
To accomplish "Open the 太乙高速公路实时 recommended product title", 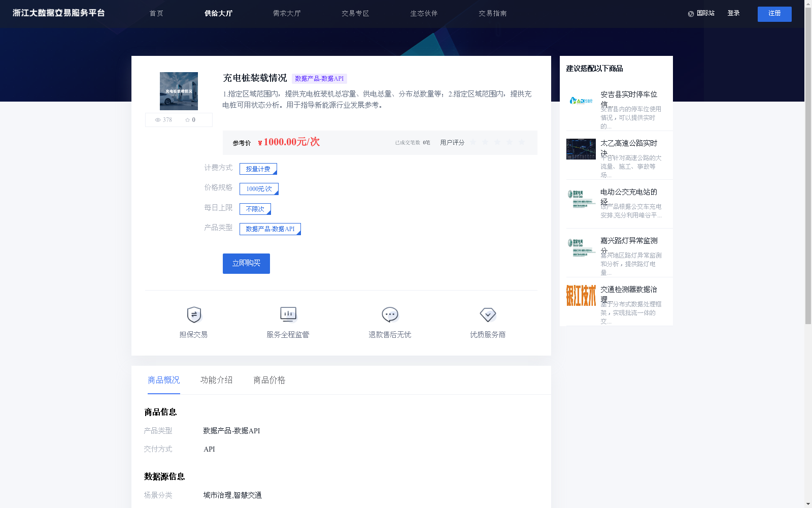I will (629, 148).
